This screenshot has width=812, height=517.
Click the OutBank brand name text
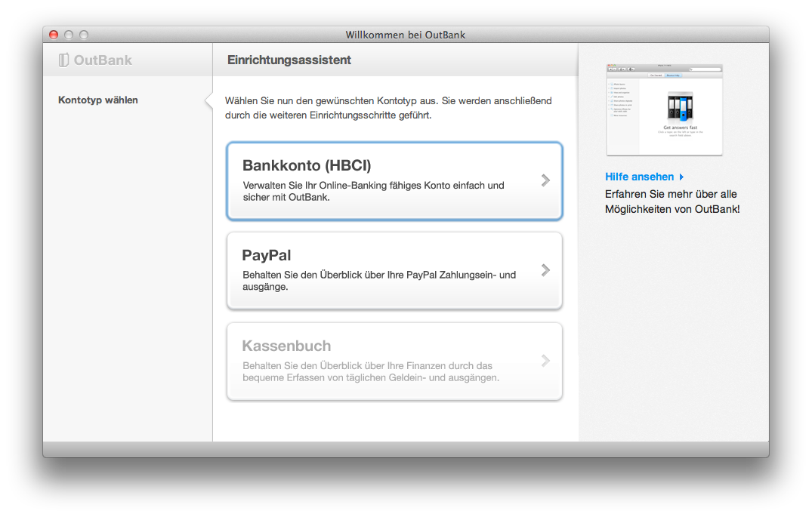[x=103, y=60]
